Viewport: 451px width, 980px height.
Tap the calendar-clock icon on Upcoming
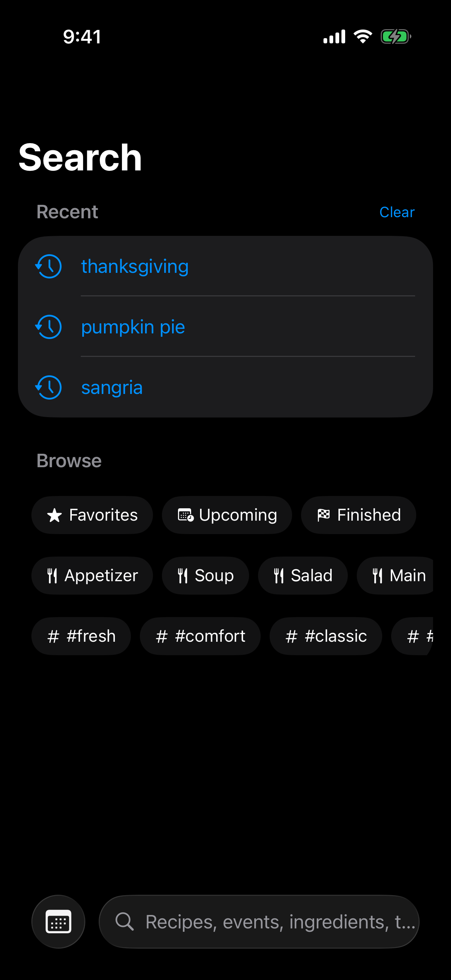(186, 515)
